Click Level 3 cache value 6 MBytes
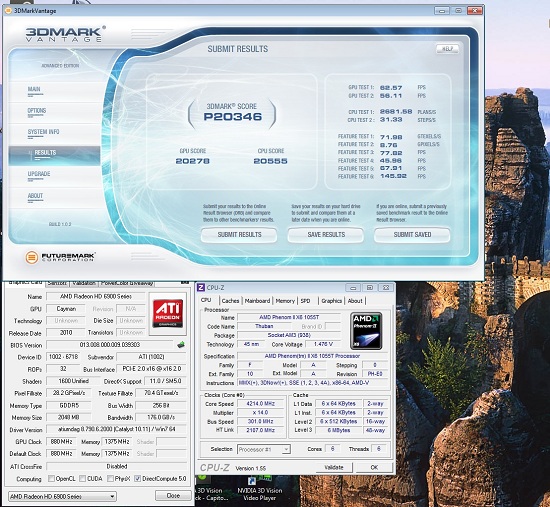The width and height of the screenshot is (550, 507). coord(338,430)
